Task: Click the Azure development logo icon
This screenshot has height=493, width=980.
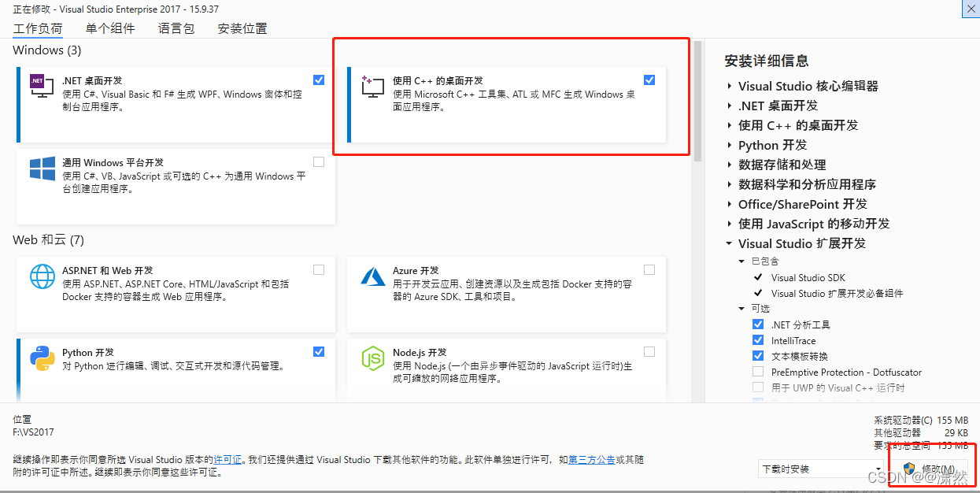Action: point(372,276)
